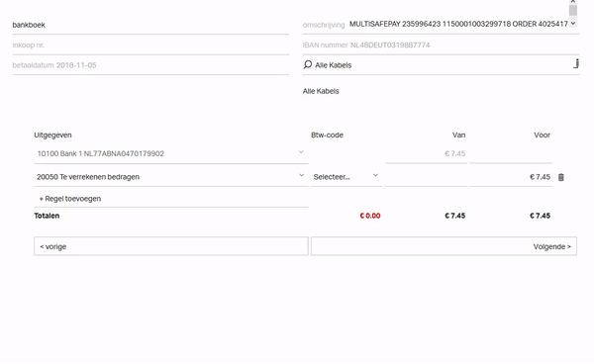Click the search magnifier icon beside Alle Kabels
Viewport: 594px width, 364px height.
[308, 64]
